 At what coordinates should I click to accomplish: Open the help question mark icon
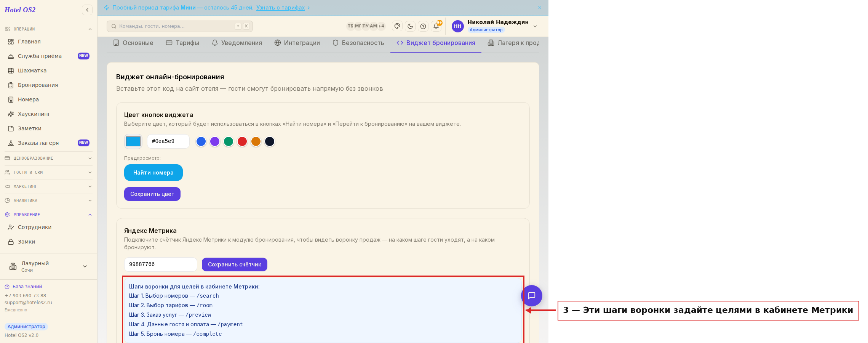click(423, 26)
